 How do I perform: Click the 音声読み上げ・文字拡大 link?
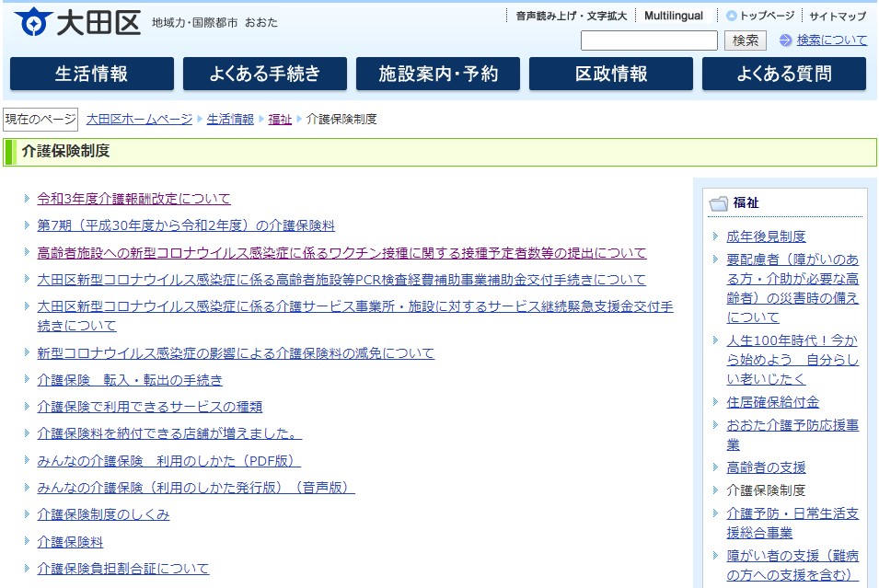pyautogui.click(x=572, y=16)
